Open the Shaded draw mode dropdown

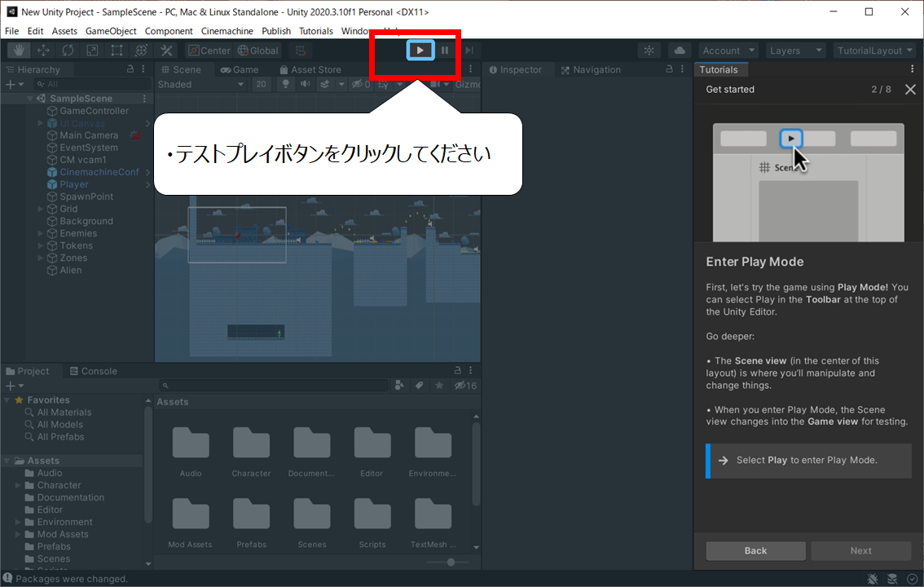click(x=200, y=84)
